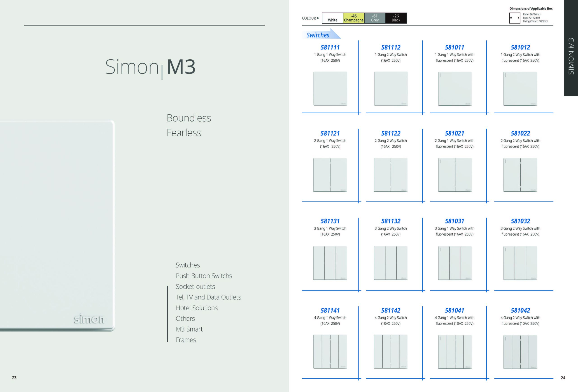Click the Switches section heading tab
Image resolution: width=578 pixels, height=392 pixels.
pyautogui.click(x=318, y=35)
